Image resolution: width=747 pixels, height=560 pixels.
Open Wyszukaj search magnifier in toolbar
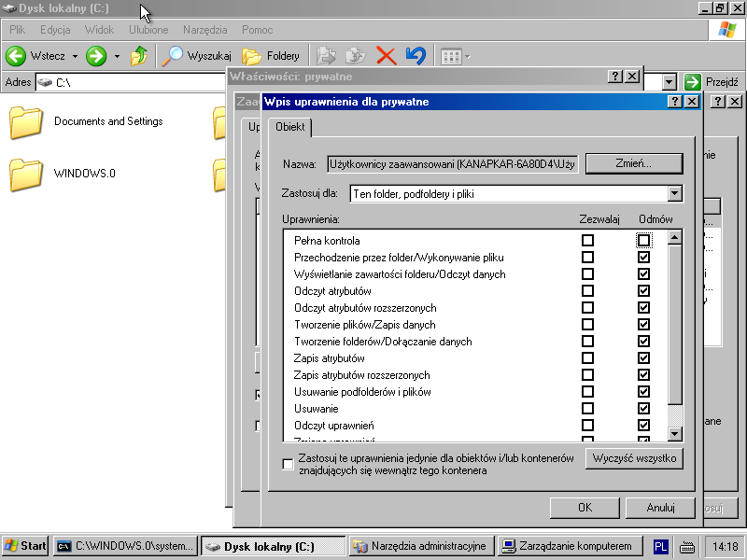click(174, 56)
